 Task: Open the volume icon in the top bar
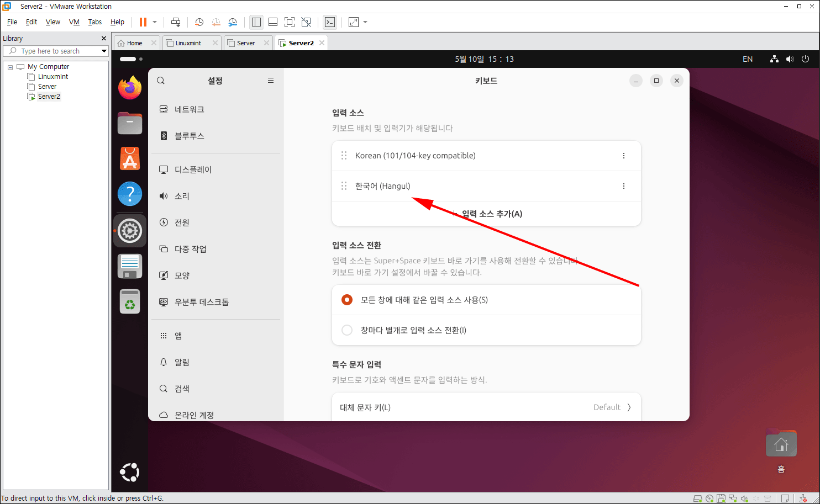click(790, 59)
